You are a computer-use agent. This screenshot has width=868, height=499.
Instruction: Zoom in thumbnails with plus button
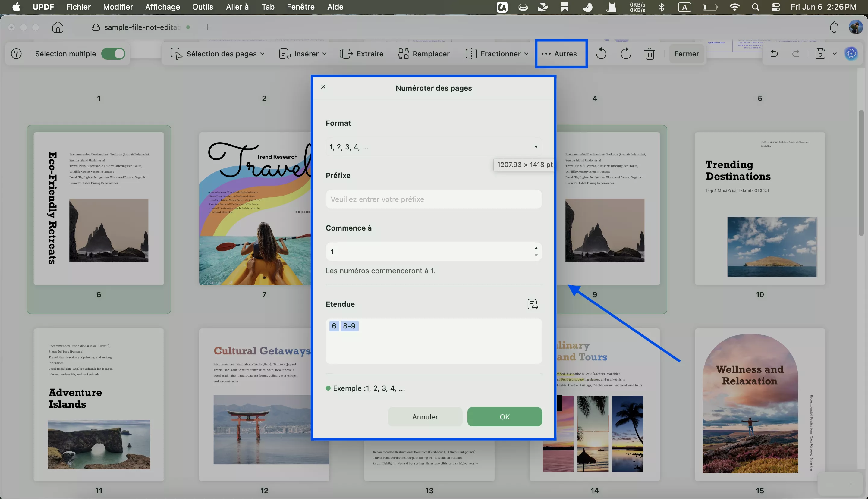(851, 484)
